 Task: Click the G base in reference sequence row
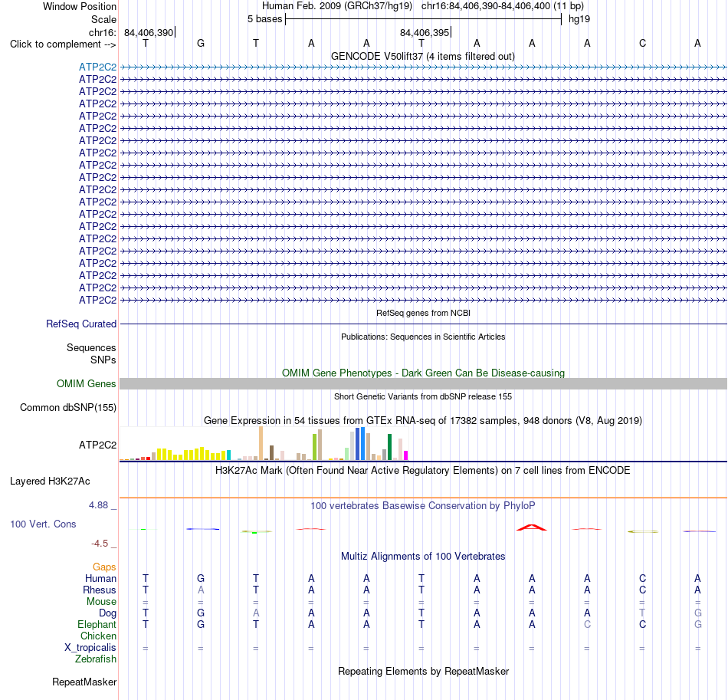[x=201, y=43]
